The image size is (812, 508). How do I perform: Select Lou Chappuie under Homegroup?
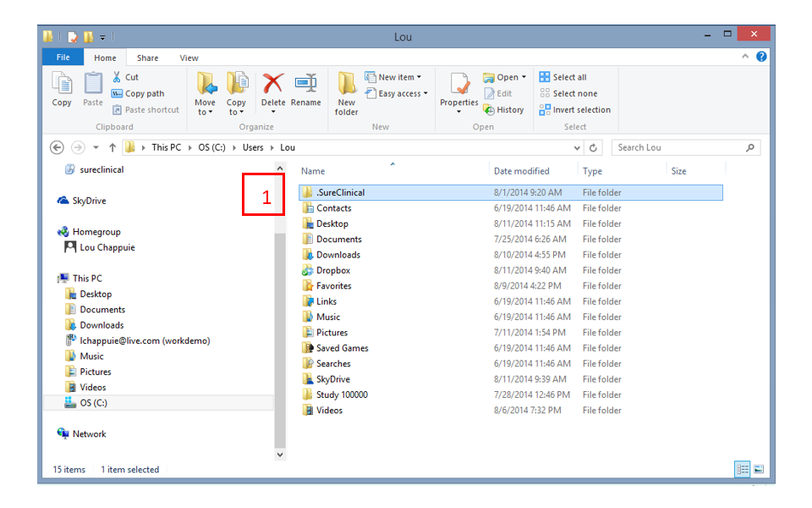(x=107, y=247)
